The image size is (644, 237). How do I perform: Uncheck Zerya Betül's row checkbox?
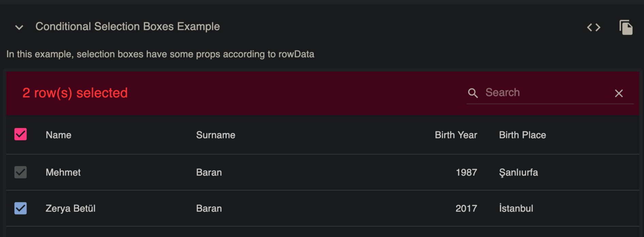20,208
